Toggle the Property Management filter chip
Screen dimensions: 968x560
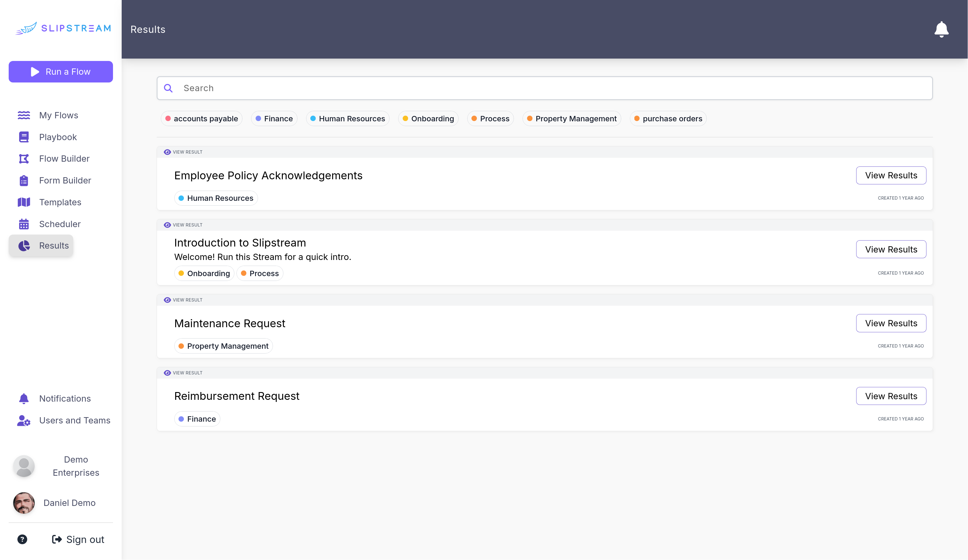pos(572,119)
